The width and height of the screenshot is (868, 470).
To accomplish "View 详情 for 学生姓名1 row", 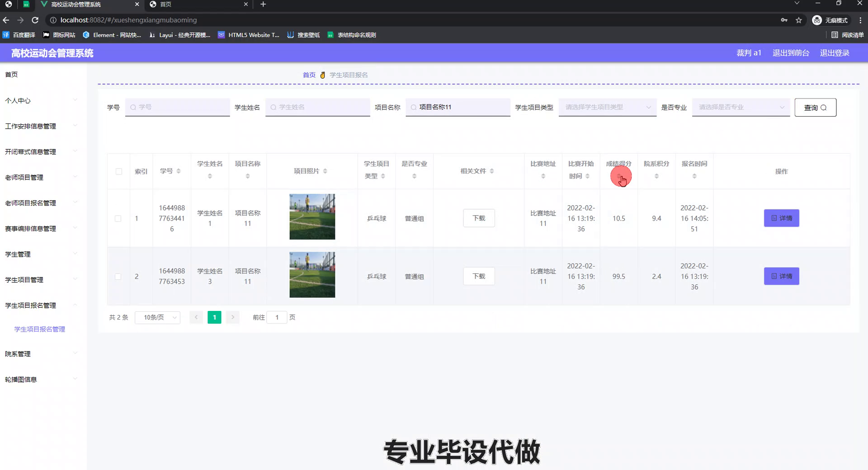I will tap(782, 218).
